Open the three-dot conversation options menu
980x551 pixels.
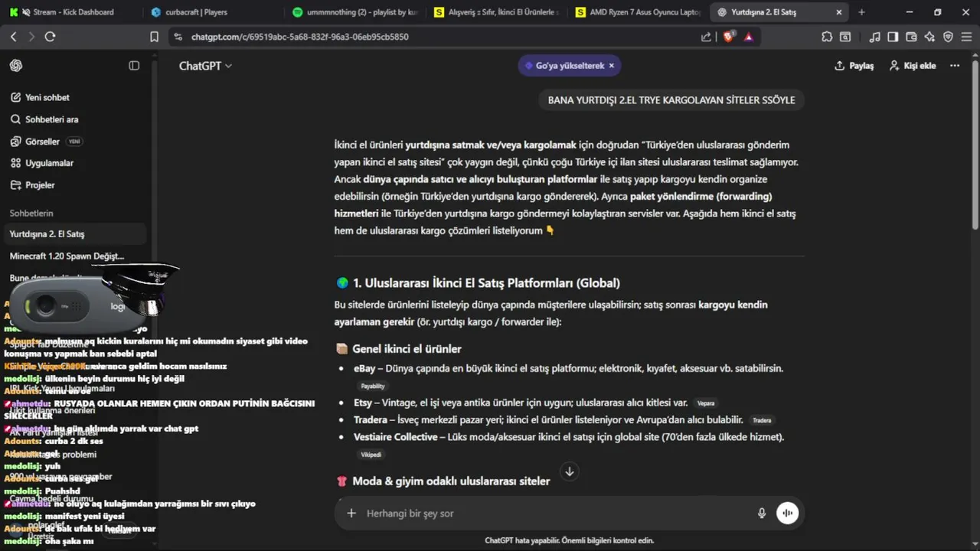tap(955, 66)
